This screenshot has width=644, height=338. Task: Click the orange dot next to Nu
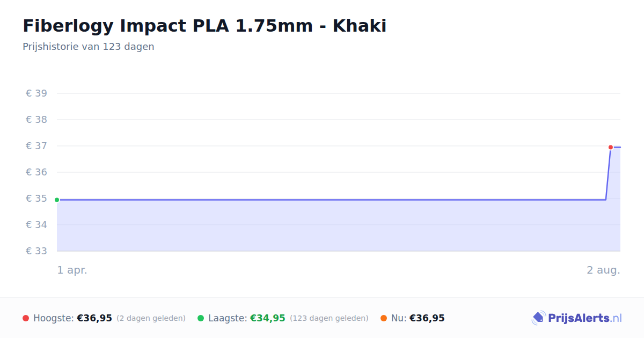pos(384,318)
